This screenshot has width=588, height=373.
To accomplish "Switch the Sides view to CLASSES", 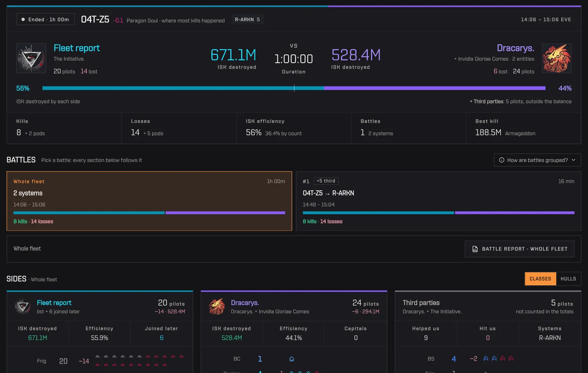I will click(540, 279).
